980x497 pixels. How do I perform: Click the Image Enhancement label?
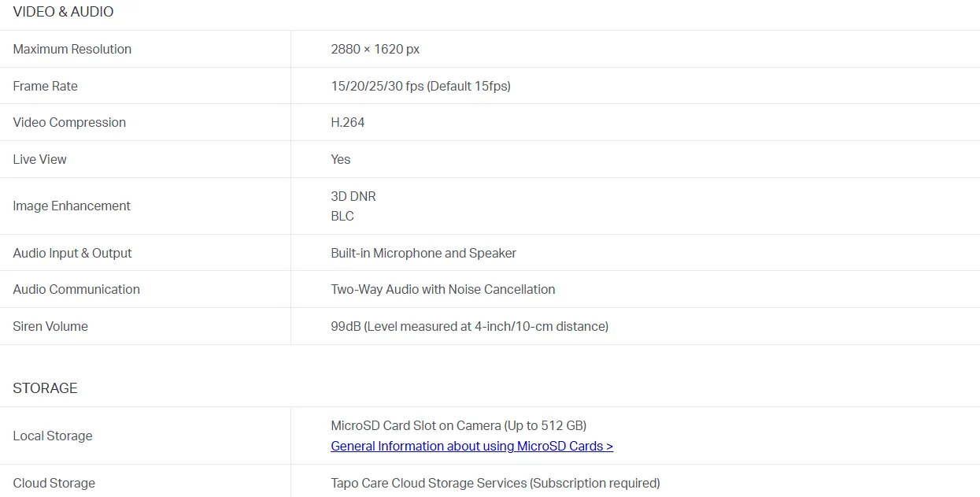tap(72, 206)
